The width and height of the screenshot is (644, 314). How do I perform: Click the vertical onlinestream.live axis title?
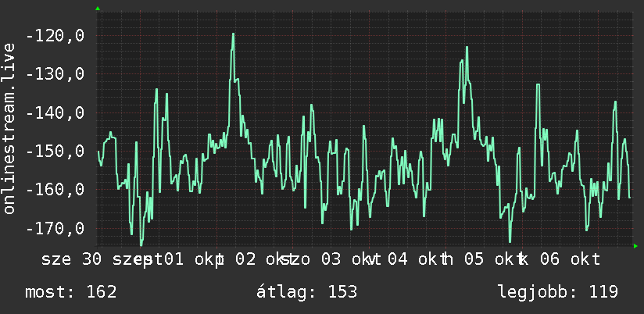coord(9,128)
